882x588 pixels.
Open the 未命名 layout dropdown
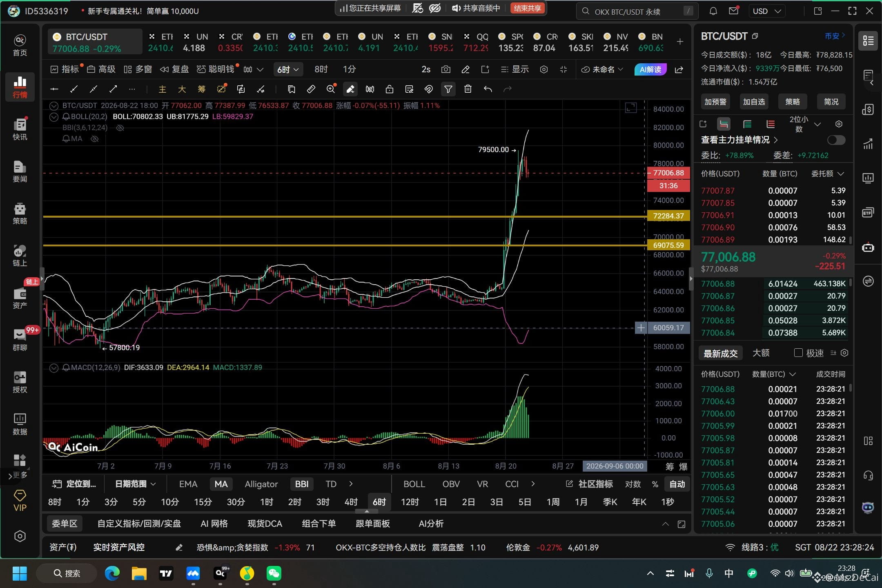point(602,69)
